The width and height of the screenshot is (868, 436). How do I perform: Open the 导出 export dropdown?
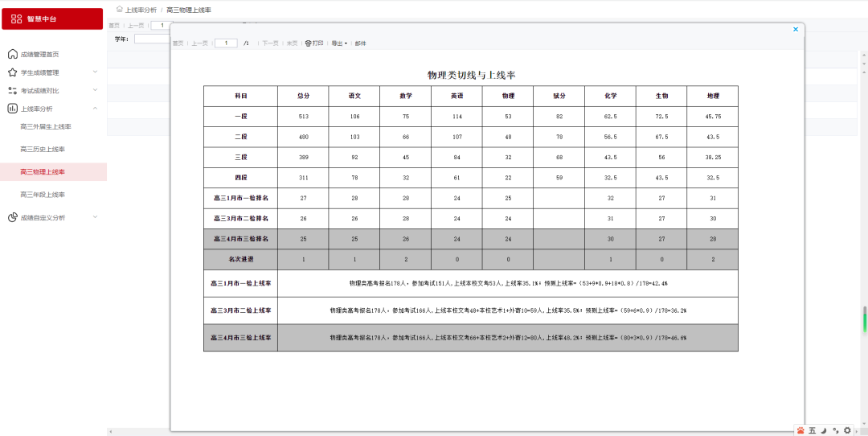pos(339,43)
